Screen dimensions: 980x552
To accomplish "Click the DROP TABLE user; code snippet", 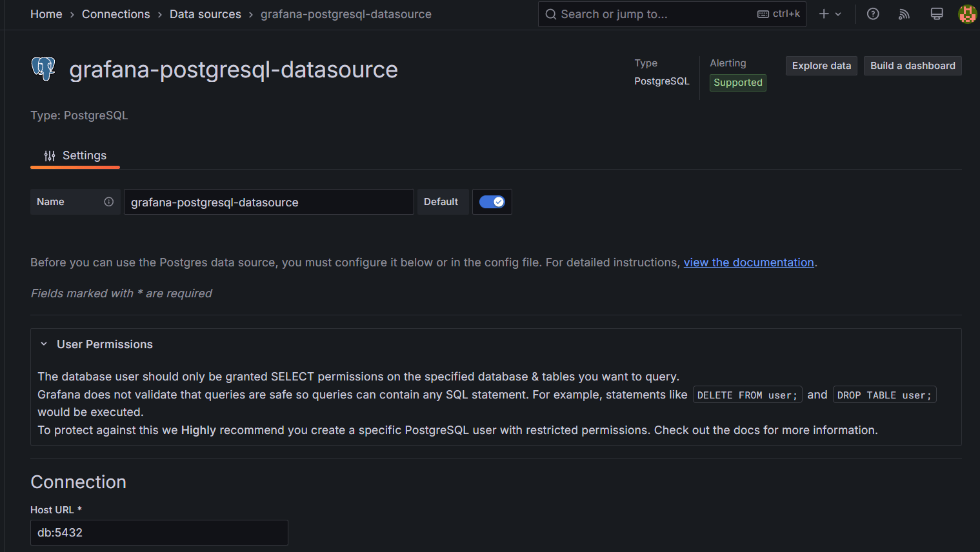I will click(885, 395).
